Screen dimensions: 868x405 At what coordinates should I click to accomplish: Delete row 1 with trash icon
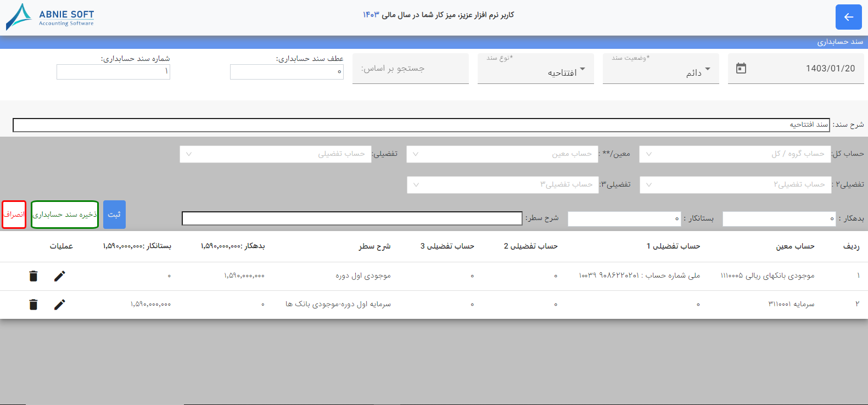click(x=33, y=276)
